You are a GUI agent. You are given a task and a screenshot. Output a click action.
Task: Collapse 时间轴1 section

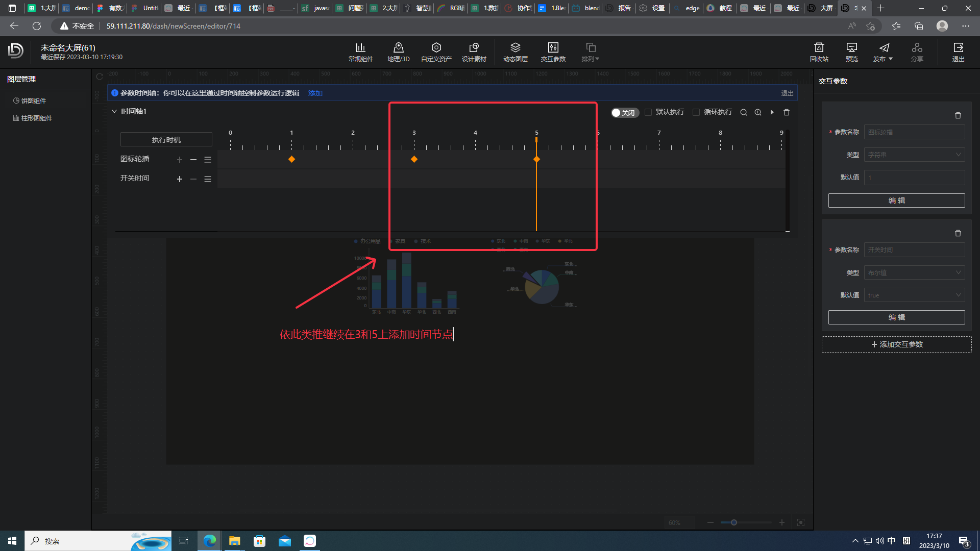(x=114, y=111)
